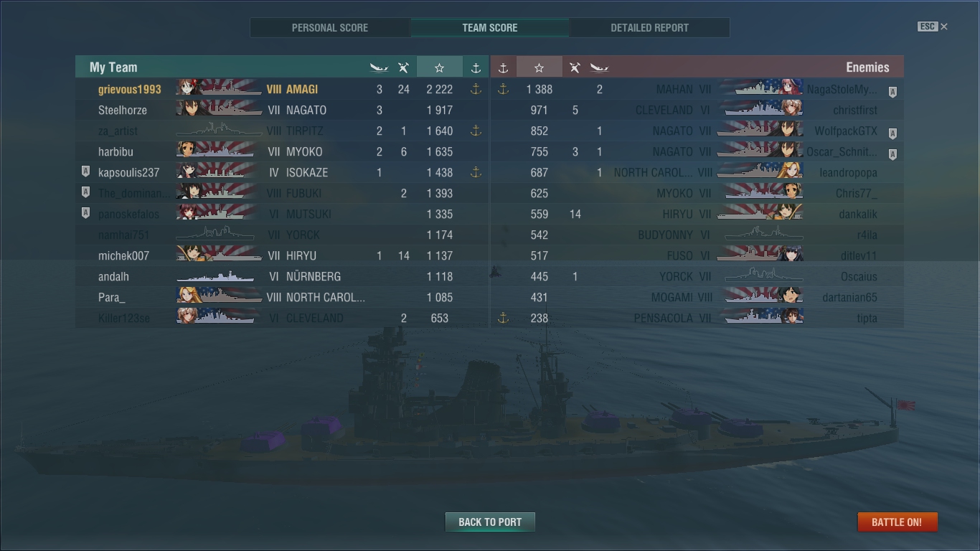Select player row grievous1993 with Amagi

281,89
